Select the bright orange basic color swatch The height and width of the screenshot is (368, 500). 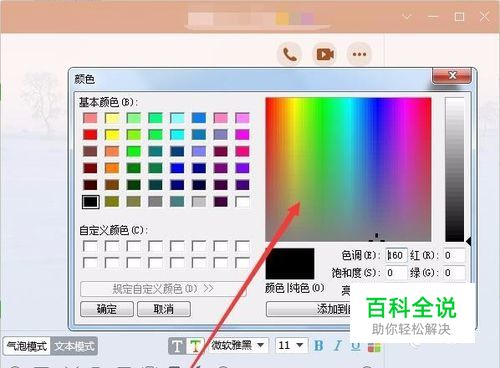112,168
